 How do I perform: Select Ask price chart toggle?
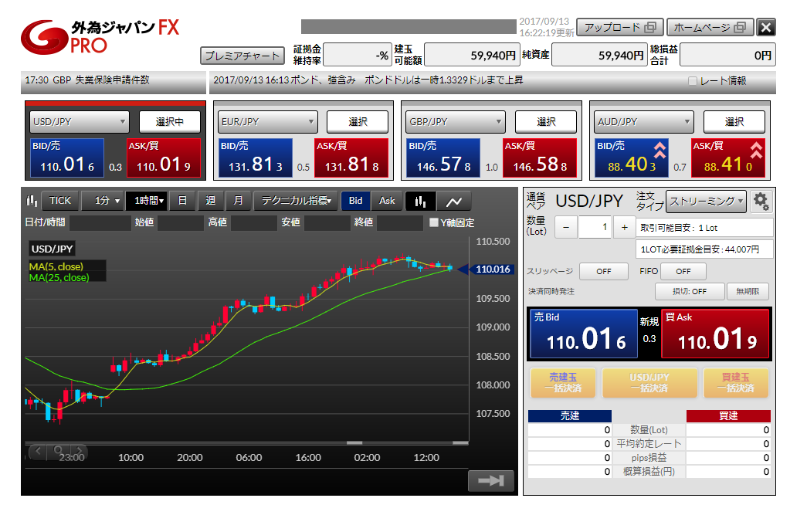(x=387, y=201)
